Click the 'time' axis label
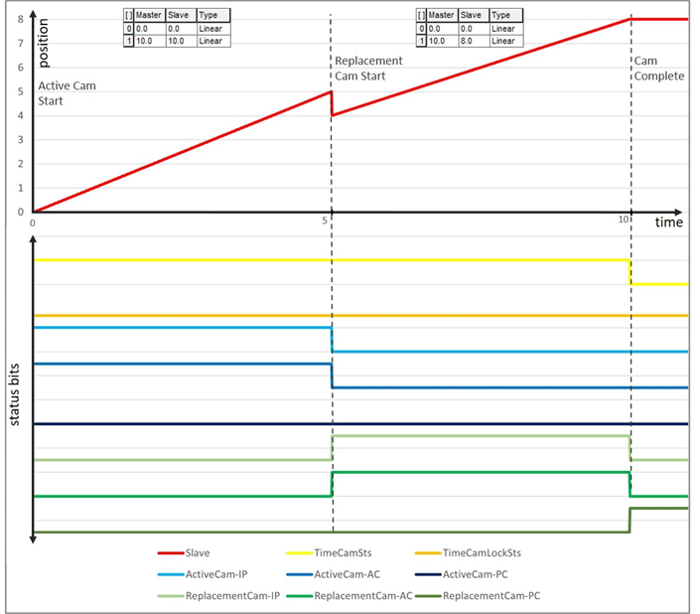Viewport: 700px width, 614px height. coord(668,225)
